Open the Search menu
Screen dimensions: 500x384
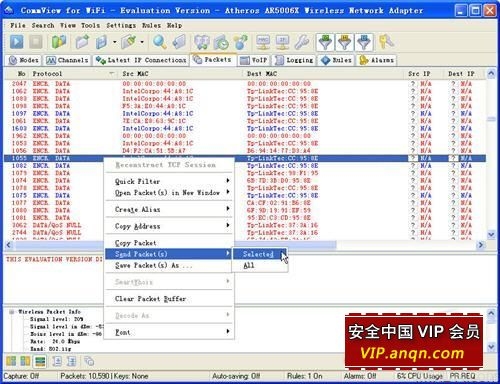pyautogui.click(x=43, y=25)
